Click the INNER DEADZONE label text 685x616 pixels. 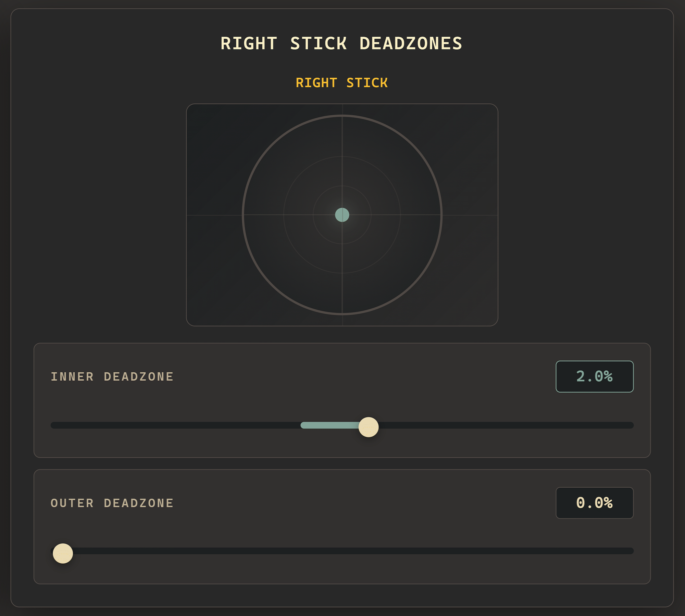[112, 376]
